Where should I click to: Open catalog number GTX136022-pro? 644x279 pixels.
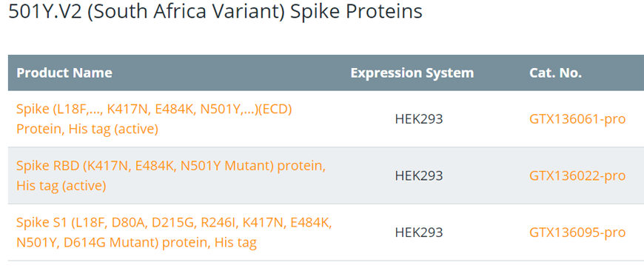click(x=577, y=176)
